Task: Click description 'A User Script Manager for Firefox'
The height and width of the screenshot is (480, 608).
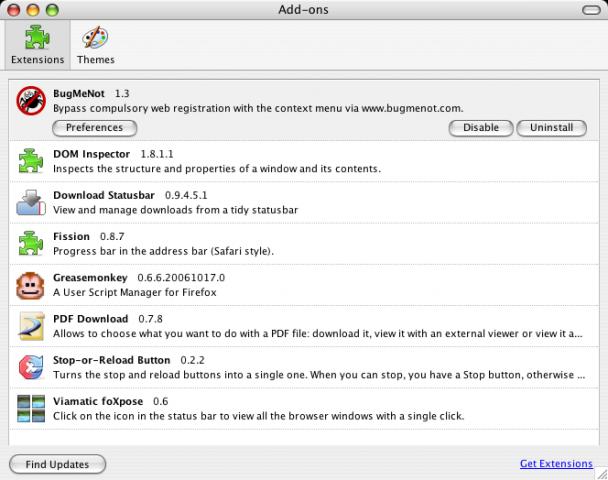Action: (x=135, y=292)
